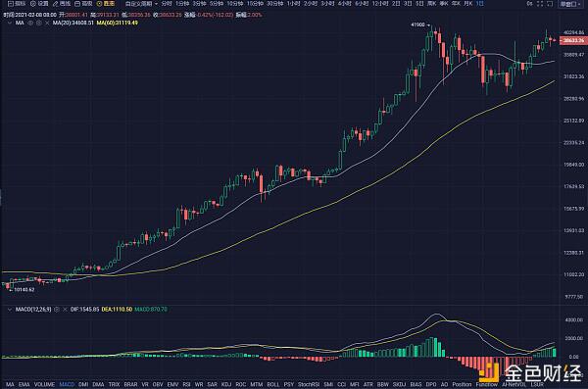Screen dimensions: 588x389
Task: Select the LSUR indicator
Action: click(537, 384)
